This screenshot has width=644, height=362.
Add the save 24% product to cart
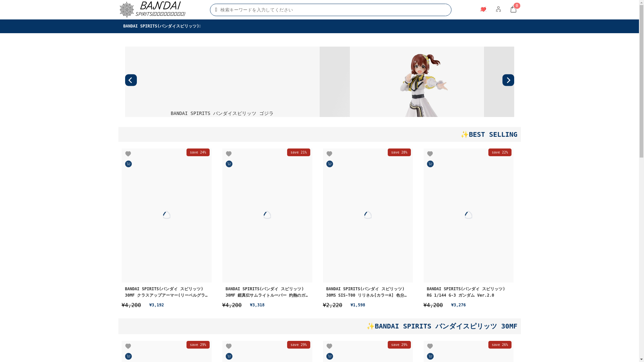[x=128, y=164]
